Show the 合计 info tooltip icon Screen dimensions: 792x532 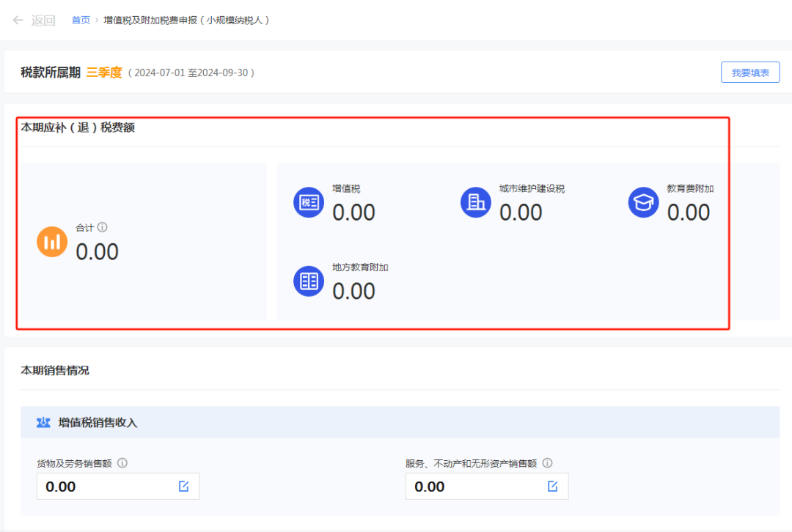[x=103, y=228]
